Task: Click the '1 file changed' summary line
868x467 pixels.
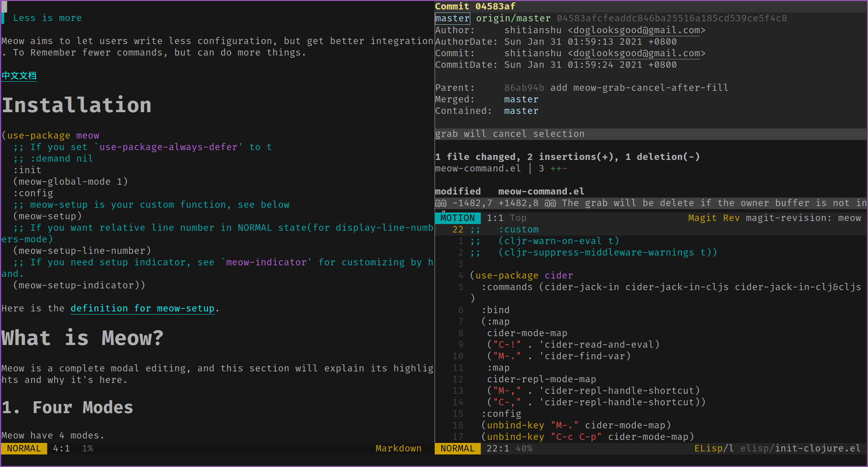Action: 567,157
